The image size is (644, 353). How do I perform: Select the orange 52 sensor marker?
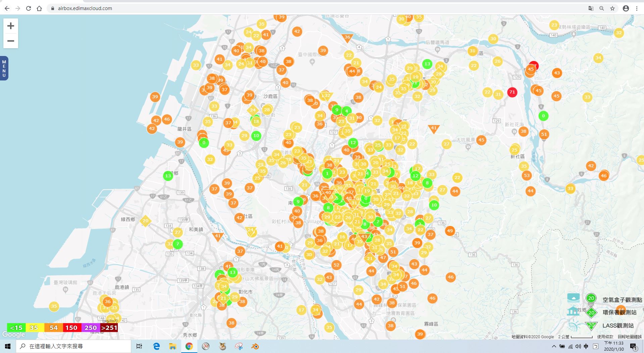pos(336,265)
